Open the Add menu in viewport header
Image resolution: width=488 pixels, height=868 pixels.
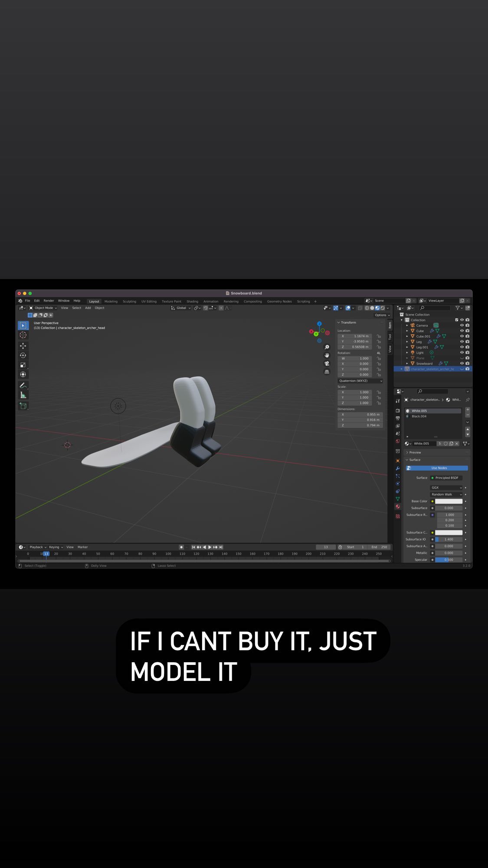(88, 308)
